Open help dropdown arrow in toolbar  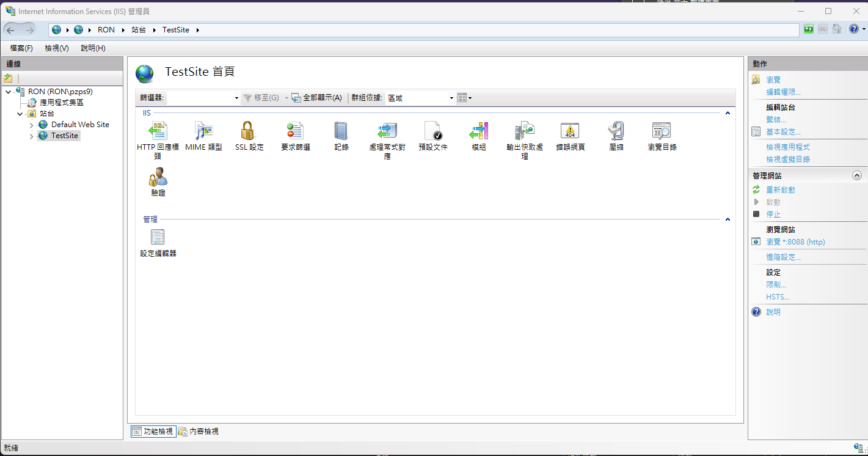tap(863, 29)
